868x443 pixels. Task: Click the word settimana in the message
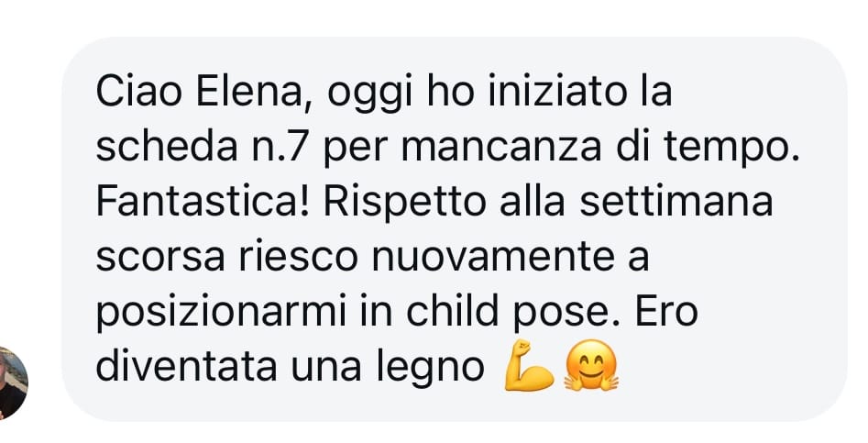pos(676,202)
